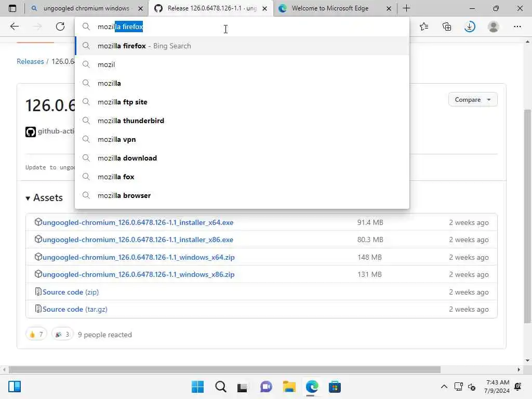This screenshot has width=532, height=399.
Task: Click the zip file icon beside Source code (zip)
Action: (x=38, y=291)
